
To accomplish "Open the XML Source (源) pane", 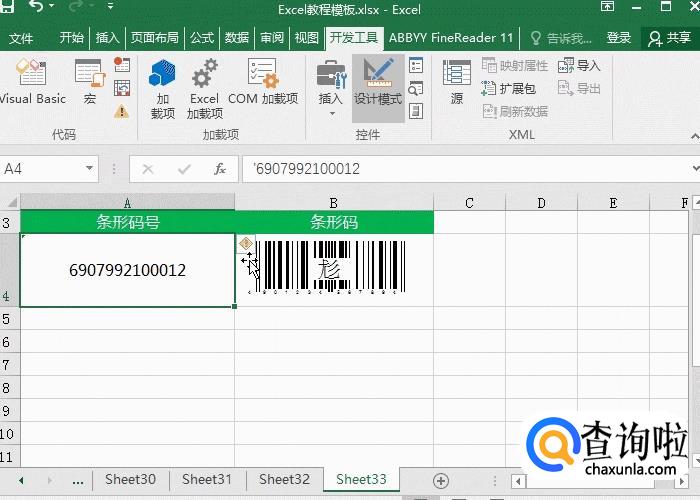I will click(x=457, y=83).
